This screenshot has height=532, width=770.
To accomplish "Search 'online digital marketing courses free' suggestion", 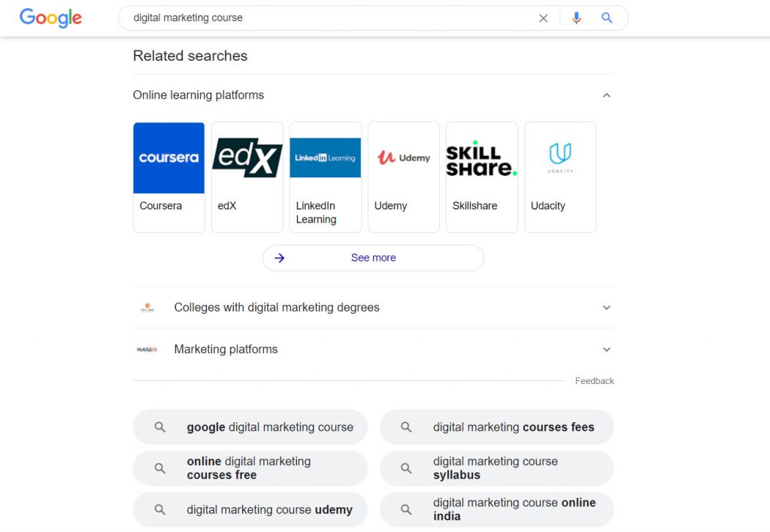I will click(250, 468).
